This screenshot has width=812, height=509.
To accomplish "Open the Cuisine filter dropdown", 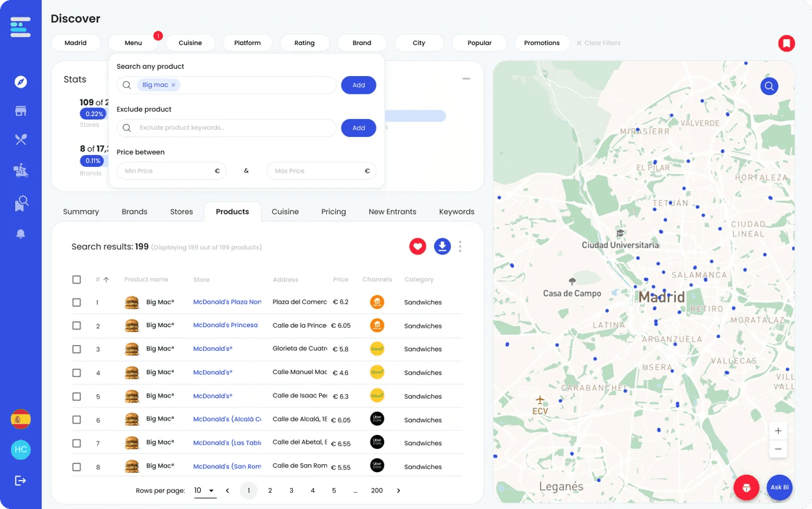I will tap(190, 43).
